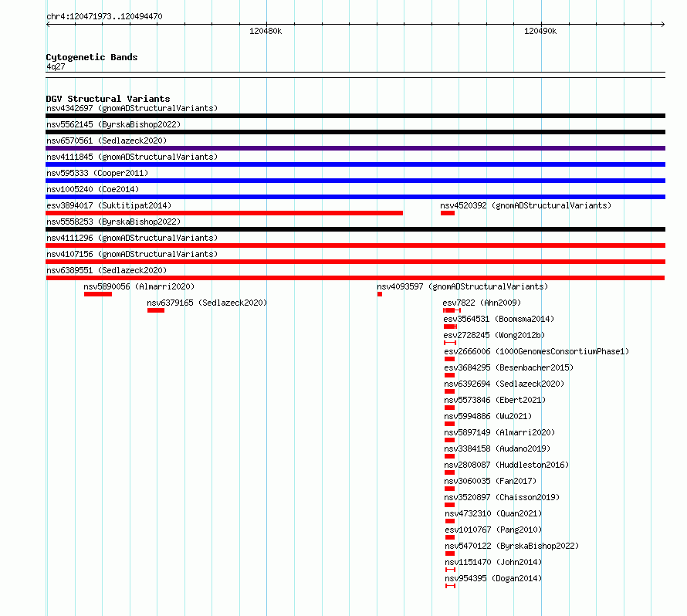Open nsv6379165 (Sedlazeck2020) label
Screen dimensions: 687x616
(x=207, y=303)
